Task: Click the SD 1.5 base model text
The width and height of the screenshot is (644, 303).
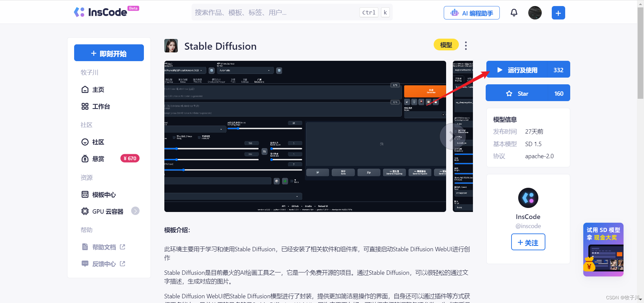Action: coord(533,144)
